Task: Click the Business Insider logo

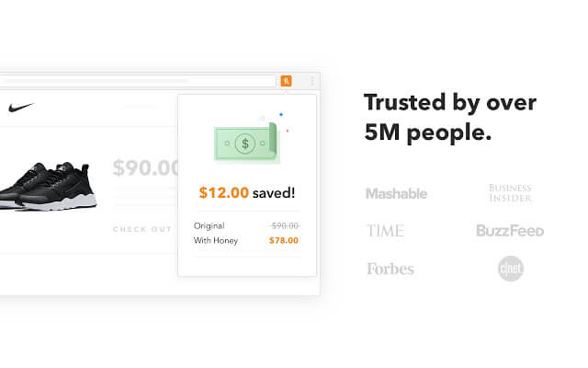Action: 510,192
